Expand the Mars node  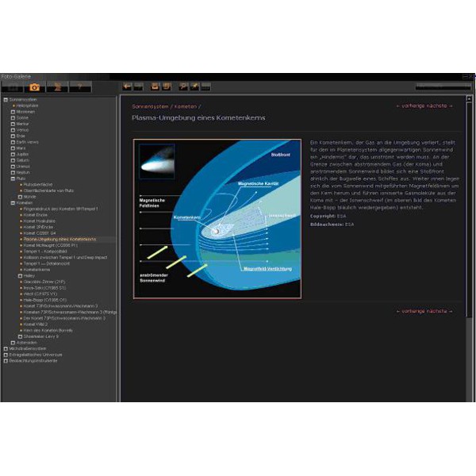13,148
